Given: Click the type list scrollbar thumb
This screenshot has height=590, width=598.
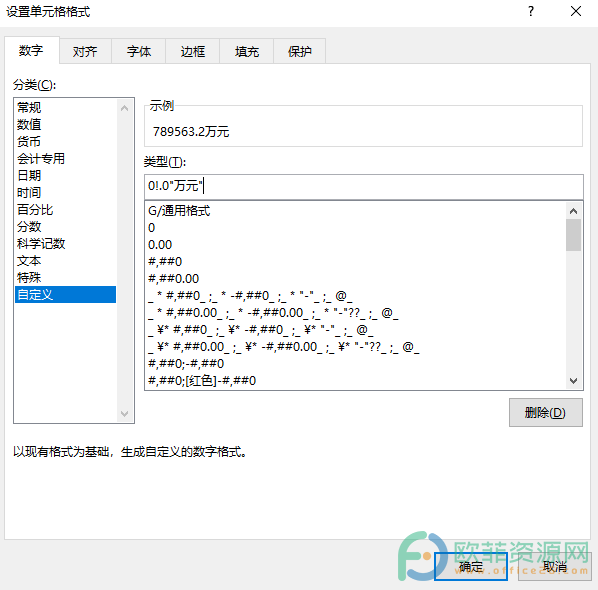Looking at the screenshot, I should pyautogui.click(x=573, y=235).
